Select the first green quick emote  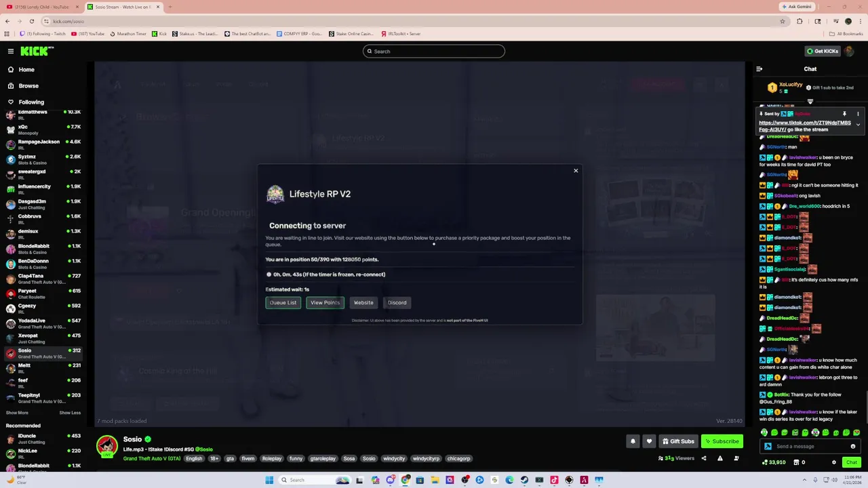pyautogui.click(x=764, y=432)
